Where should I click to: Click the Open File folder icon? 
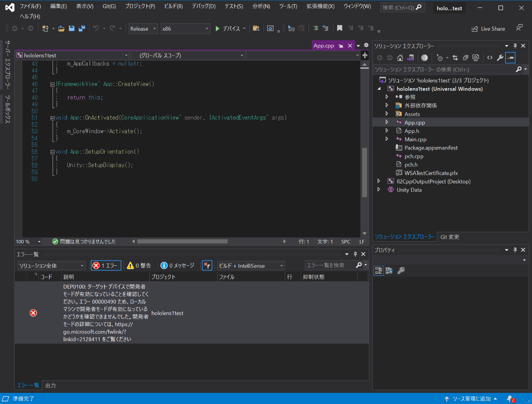[x=61, y=28]
